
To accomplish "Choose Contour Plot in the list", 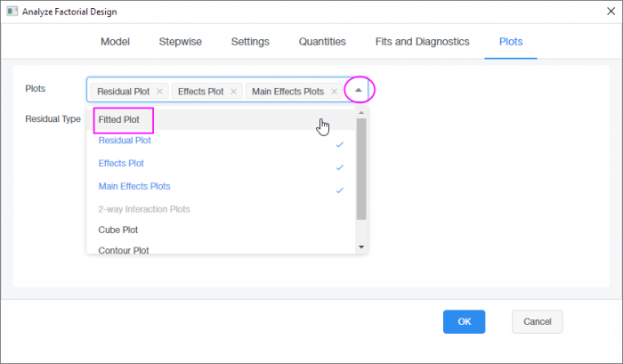I will pyautogui.click(x=123, y=251).
